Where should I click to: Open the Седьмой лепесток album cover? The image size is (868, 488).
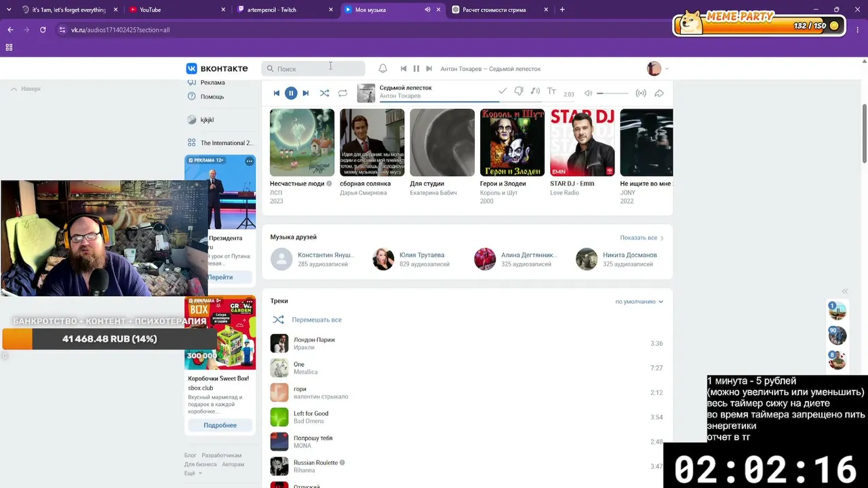(366, 93)
